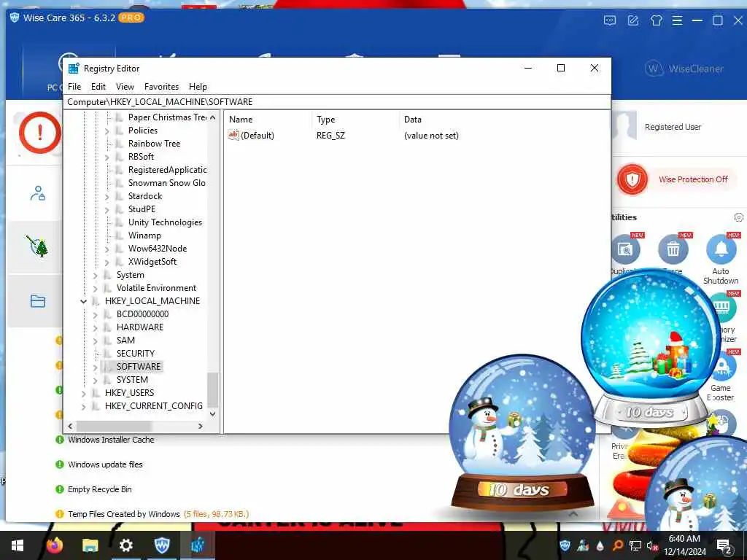Screen dimensions: 747x560
Task: Select Temp Files Created by Windows item
Action: [123, 514]
